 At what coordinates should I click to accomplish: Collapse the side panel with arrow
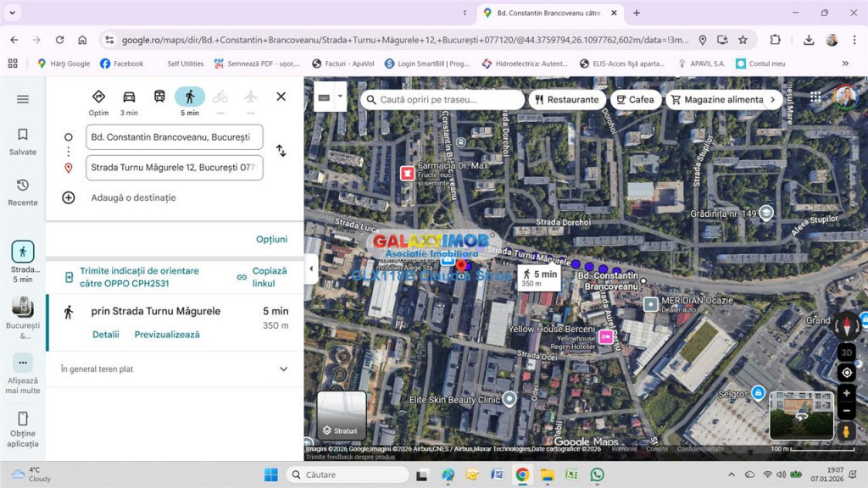pos(310,269)
